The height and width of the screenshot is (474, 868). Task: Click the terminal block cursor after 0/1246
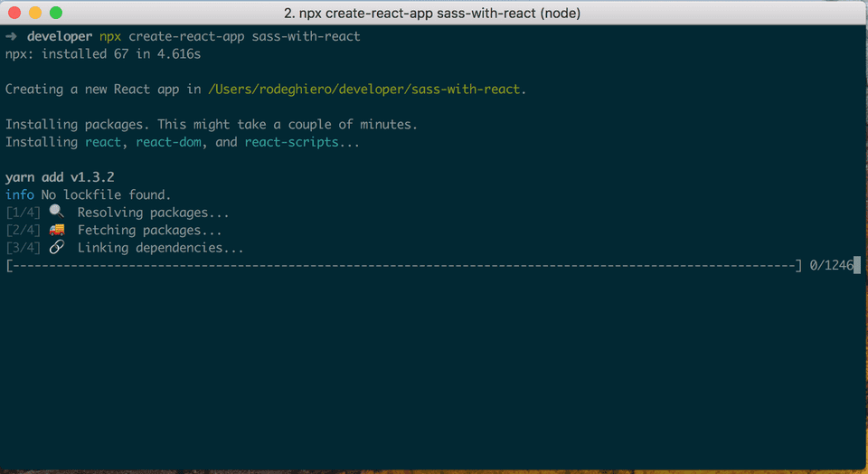pos(857,265)
